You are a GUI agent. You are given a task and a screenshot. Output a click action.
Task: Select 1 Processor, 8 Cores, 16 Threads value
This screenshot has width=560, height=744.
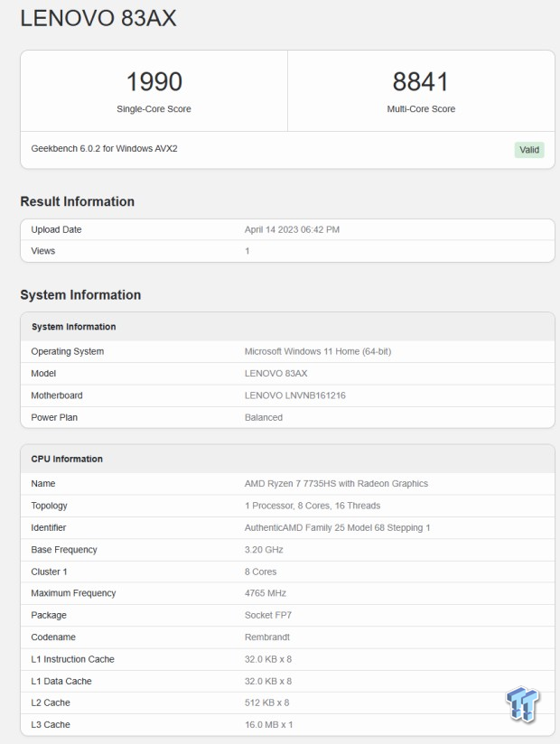click(x=313, y=506)
